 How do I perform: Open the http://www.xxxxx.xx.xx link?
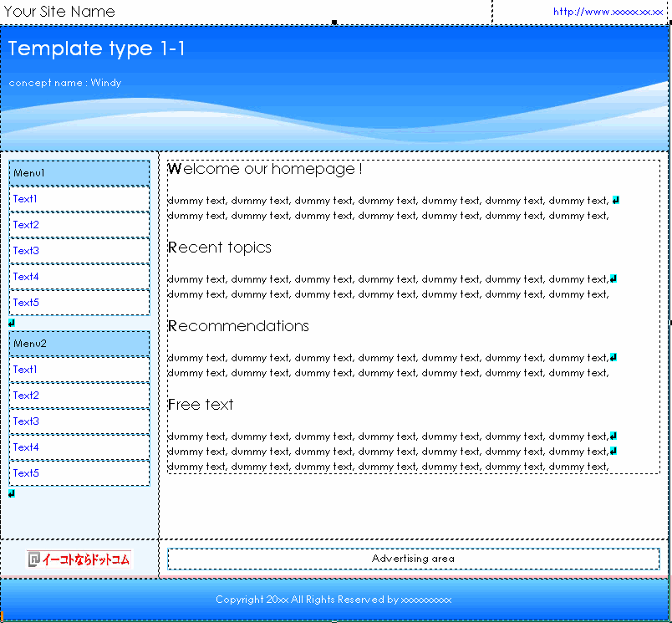608,12
